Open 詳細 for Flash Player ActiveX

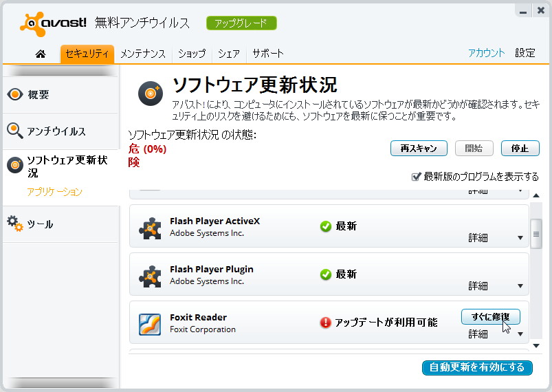(x=478, y=238)
